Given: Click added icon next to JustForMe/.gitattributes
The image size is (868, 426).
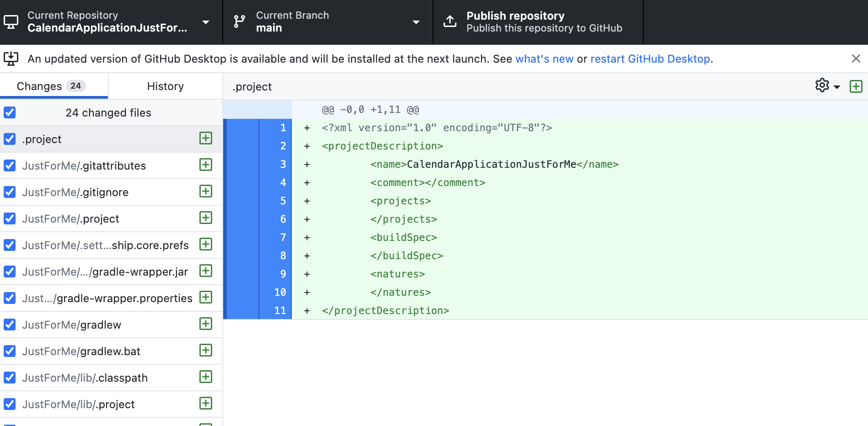Looking at the screenshot, I should click(x=206, y=165).
